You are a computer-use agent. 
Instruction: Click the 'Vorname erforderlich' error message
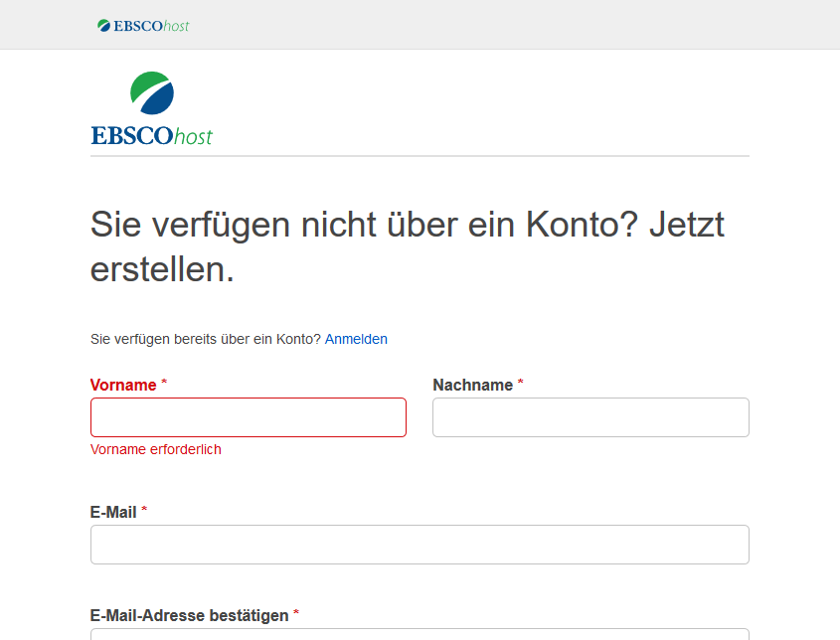pos(156,449)
